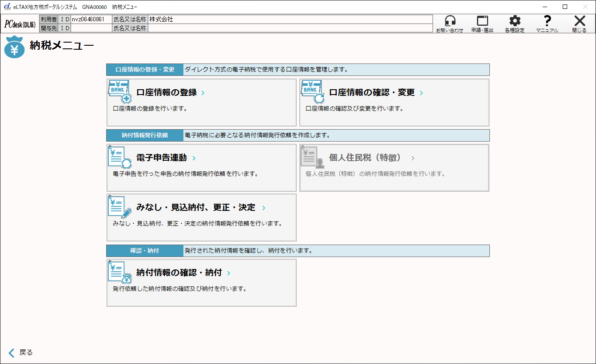Click the 納税メニュー page heading
Screen dimensions: 596x364
62,45
